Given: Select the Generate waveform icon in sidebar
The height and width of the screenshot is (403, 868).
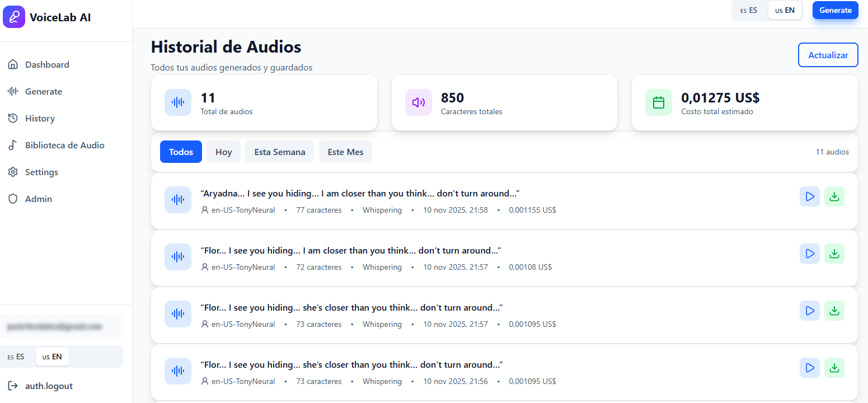Looking at the screenshot, I should click(x=13, y=91).
